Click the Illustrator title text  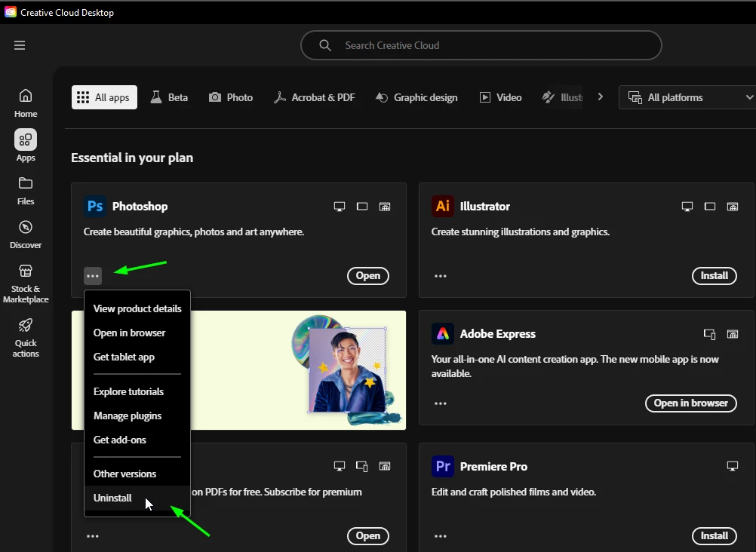click(x=484, y=207)
